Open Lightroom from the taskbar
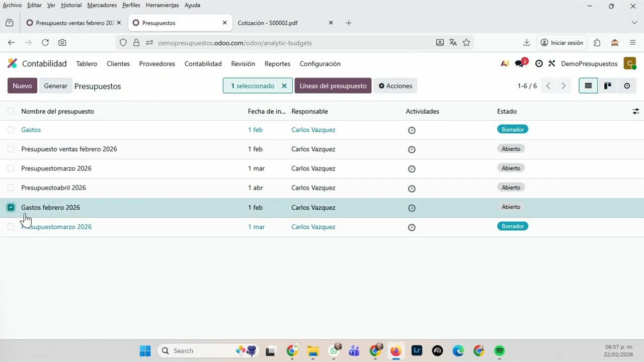The height and width of the screenshot is (362, 644). coord(417,350)
